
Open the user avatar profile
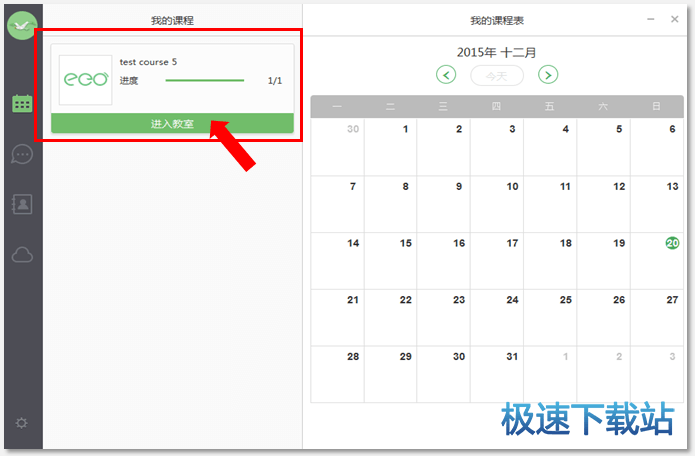22,26
